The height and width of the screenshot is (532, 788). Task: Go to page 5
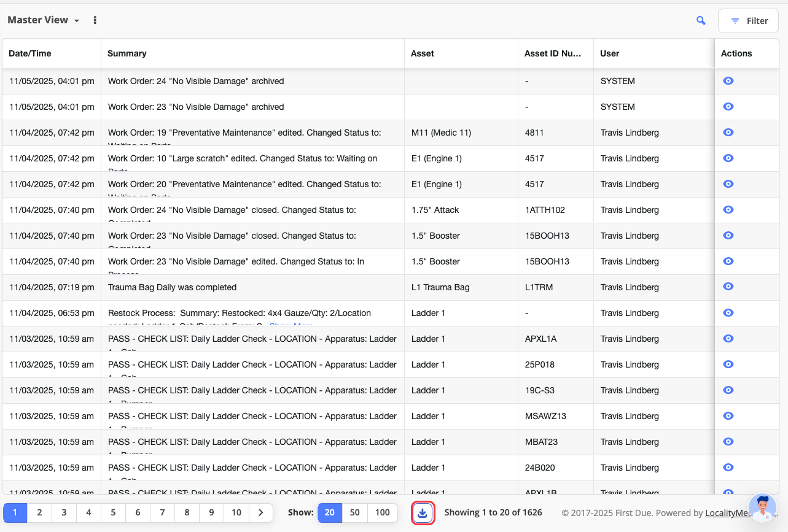(x=113, y=512)
